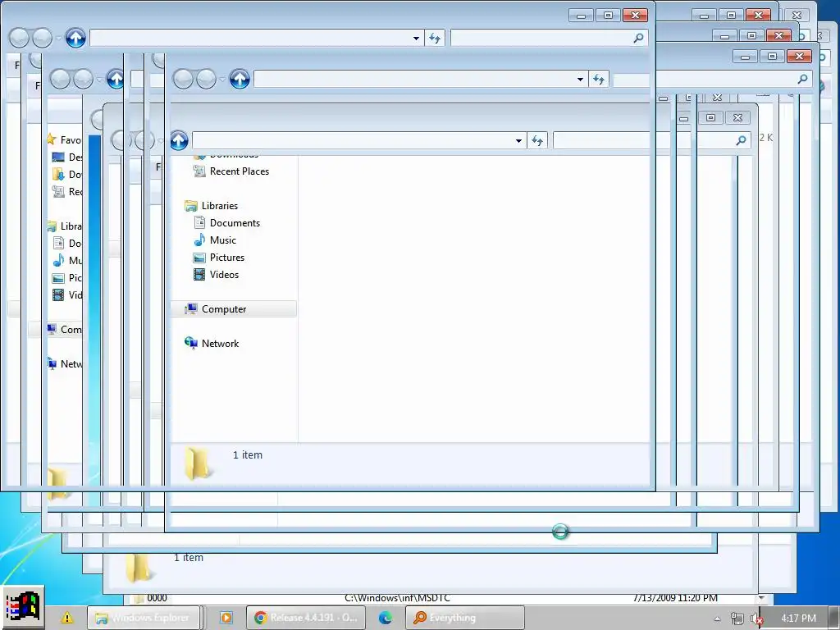
Task: Click the Forward button adjacent to the middle-row Up arrow
Action: tap(206, 80)
